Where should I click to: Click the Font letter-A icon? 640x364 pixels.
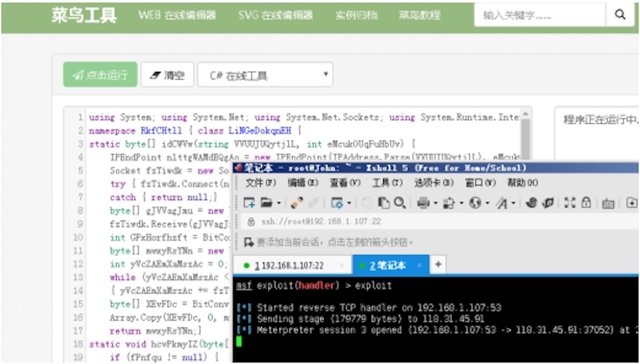pyautogui.click(x=502, y=203)
